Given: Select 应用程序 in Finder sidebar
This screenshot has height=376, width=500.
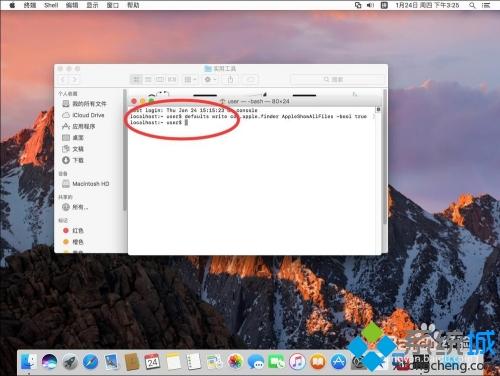Looking at the screenshot, I should [x=85, y=126].
